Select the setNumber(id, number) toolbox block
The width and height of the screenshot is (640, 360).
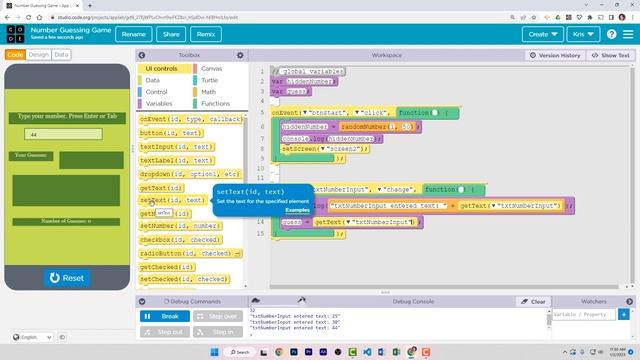(x=180, y=226)
